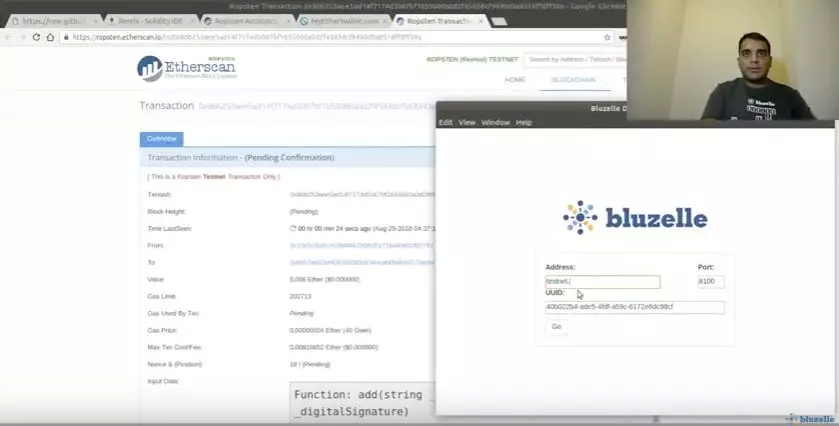This screenshot has width=839, height=426.
Task: Switch to the MyEtherWallet.com tab
Action: [x=344, y=21]
